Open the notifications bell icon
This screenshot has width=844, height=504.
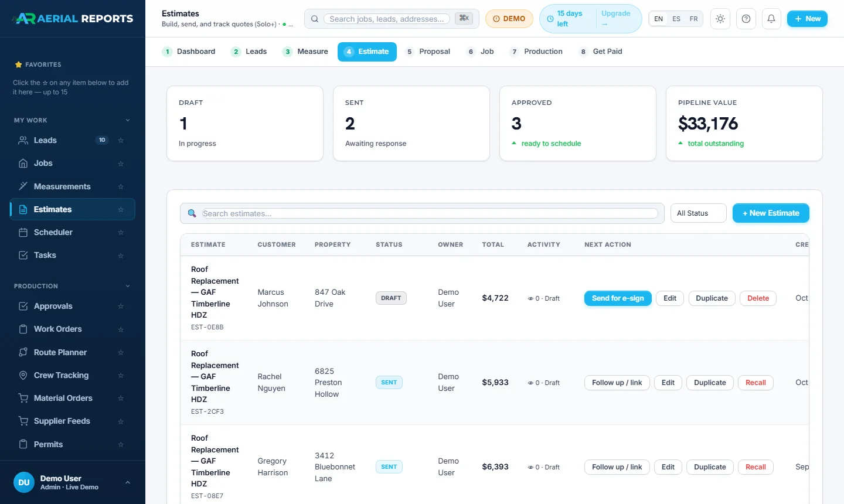(x=771, y=19)
